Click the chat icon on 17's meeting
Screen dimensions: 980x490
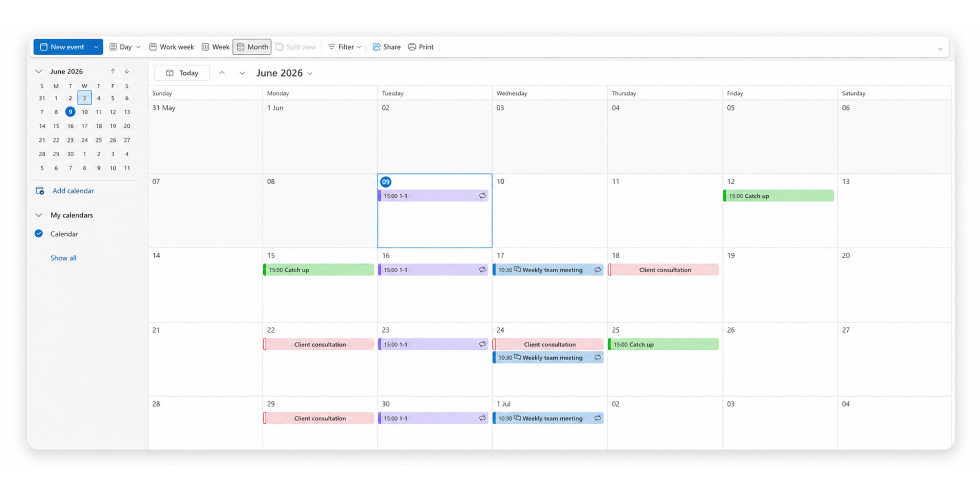(517, 269)
